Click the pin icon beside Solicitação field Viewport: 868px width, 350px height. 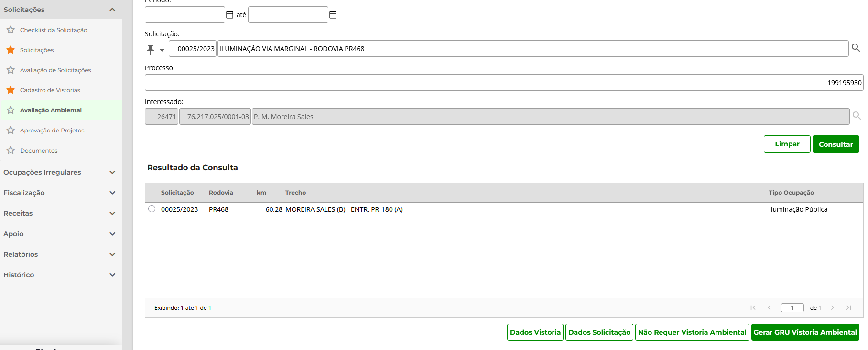tap(151, 49)
